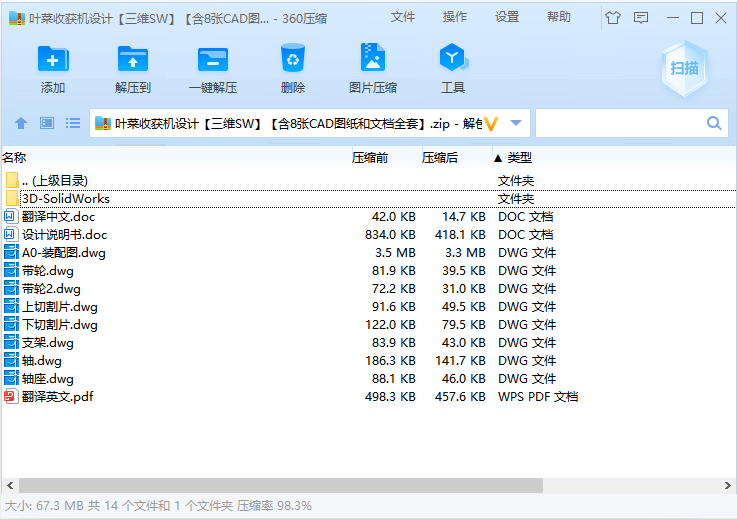The height and width of the screenshot is (519, 737).
Task: Click the WPS PDF 文档 type cell
Action: (538, 397)
